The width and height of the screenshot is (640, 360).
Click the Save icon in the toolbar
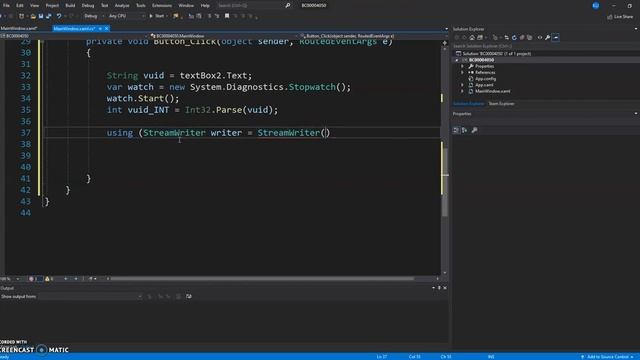tap(41, 16)
